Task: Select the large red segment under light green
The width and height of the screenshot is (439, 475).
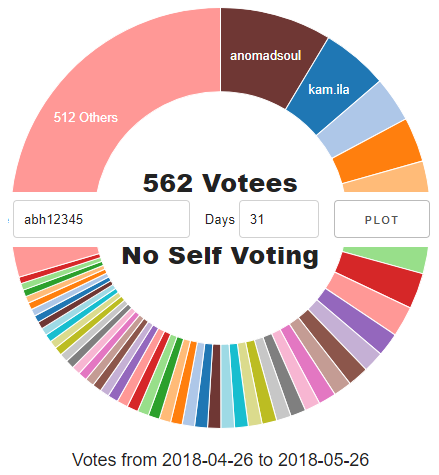Action: [379, 279]
